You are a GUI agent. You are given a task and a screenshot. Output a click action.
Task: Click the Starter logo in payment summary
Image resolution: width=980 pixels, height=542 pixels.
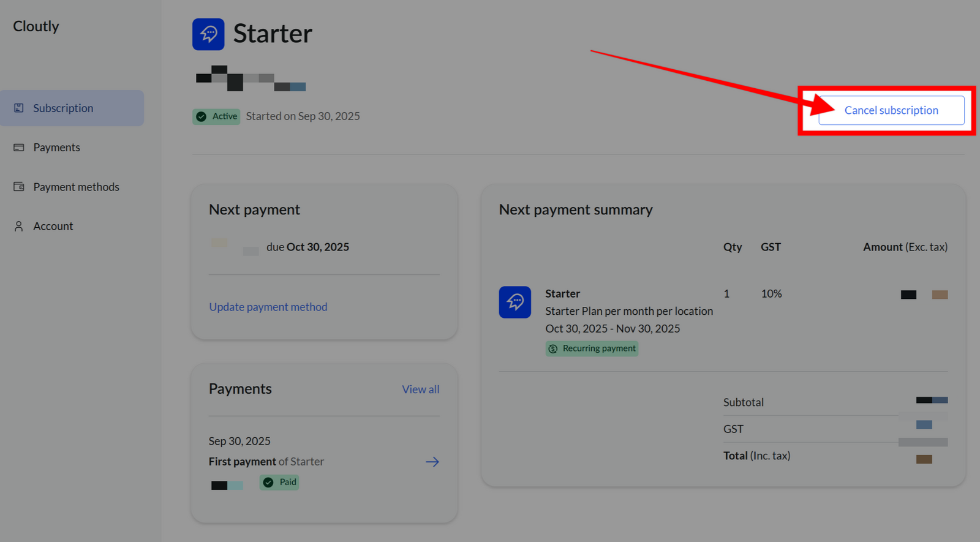[x=514, y=302]
